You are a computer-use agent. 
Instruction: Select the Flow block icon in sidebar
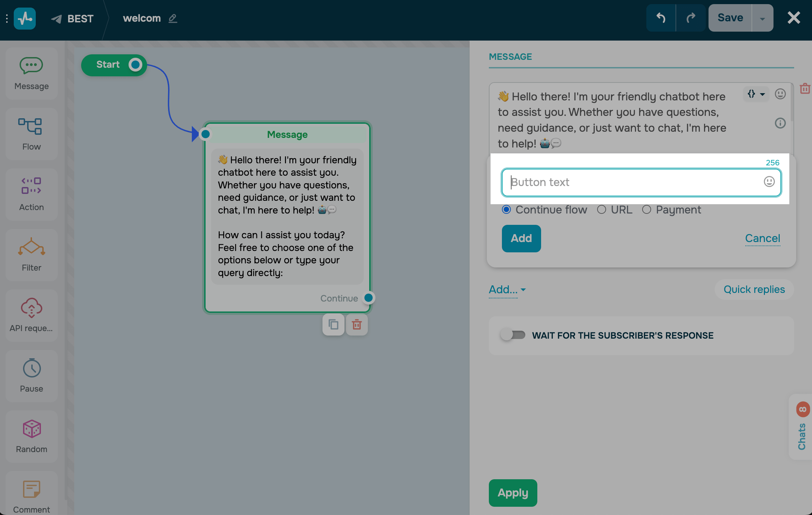tap(31, 127)
